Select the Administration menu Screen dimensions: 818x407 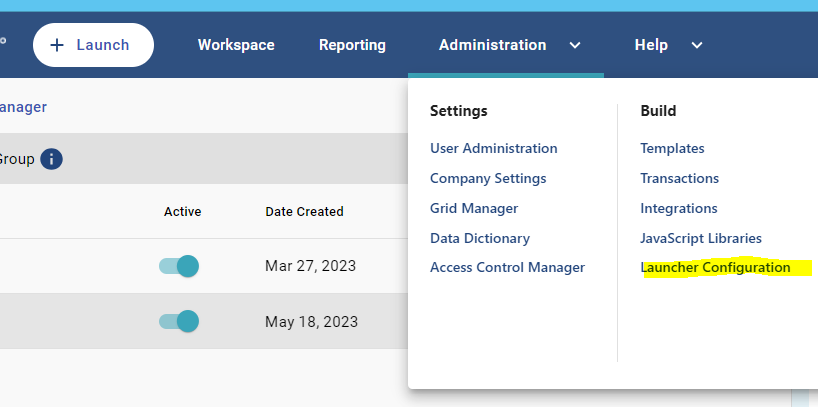[x=492, y=45]
